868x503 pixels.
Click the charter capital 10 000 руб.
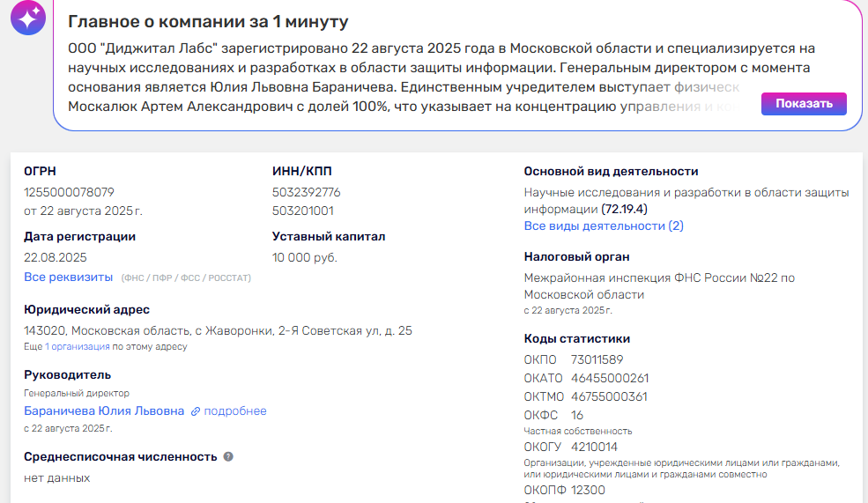pos(305,257)
